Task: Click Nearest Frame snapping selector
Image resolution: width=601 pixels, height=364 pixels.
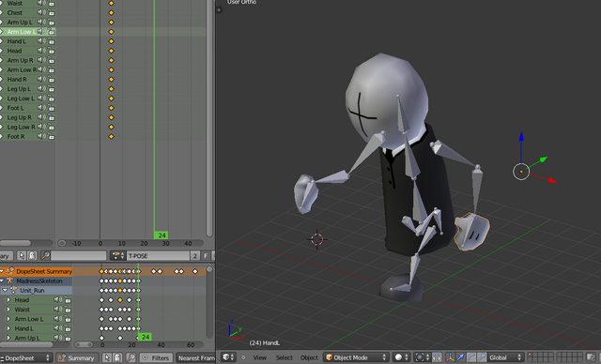Action: (196, 358)
